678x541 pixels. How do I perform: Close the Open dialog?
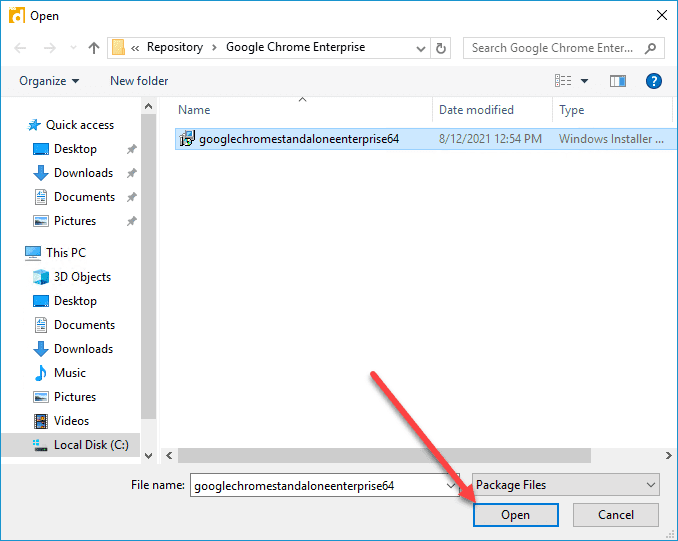pos(662,16)
